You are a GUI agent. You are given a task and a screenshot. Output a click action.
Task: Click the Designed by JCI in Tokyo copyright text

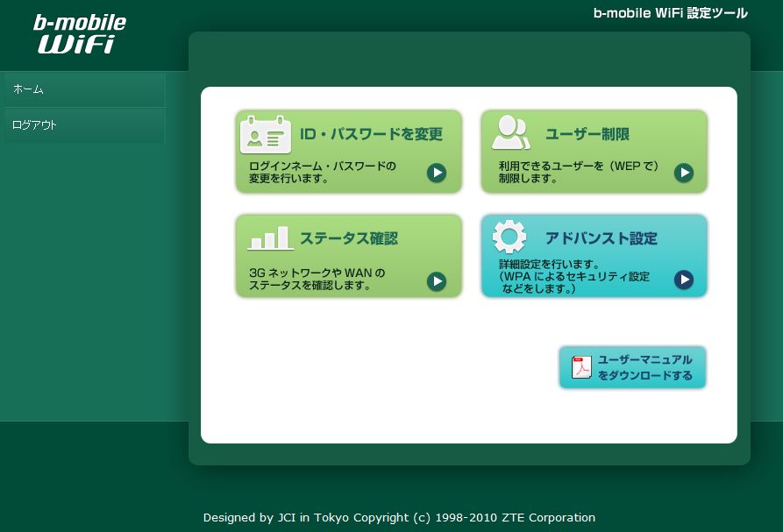(399, 517)
